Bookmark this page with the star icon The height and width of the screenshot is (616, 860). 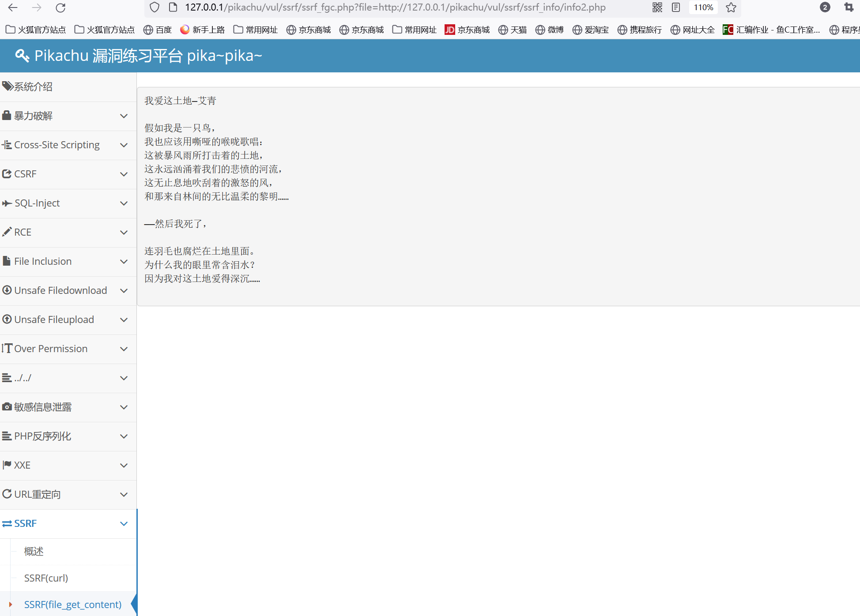pos(731,8)
